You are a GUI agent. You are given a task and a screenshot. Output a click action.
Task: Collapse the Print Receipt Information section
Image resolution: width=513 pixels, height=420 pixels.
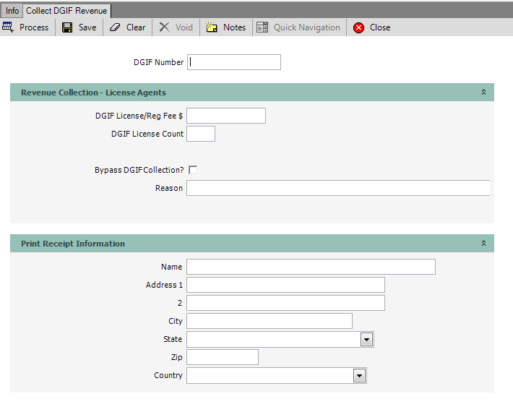pos(483,244)
